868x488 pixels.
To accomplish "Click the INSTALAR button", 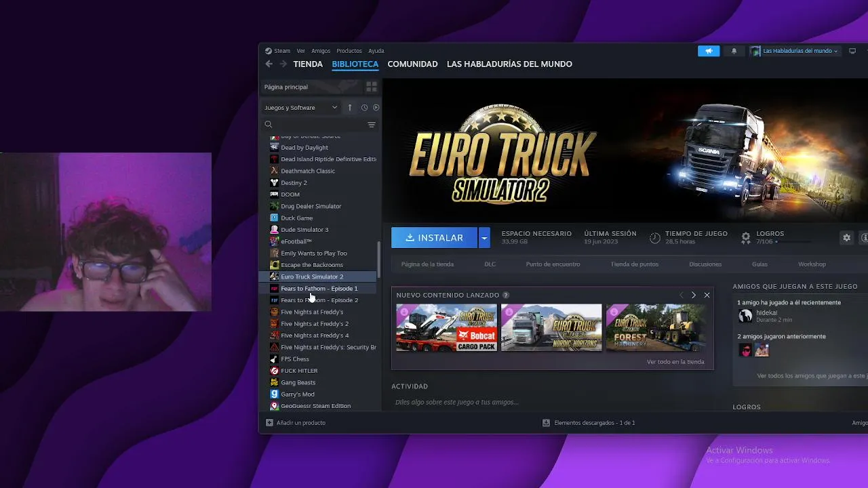I will (434, 238).
